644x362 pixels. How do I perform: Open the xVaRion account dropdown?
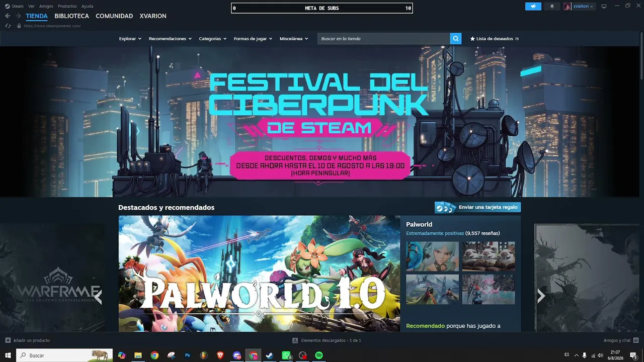[584, 7]
